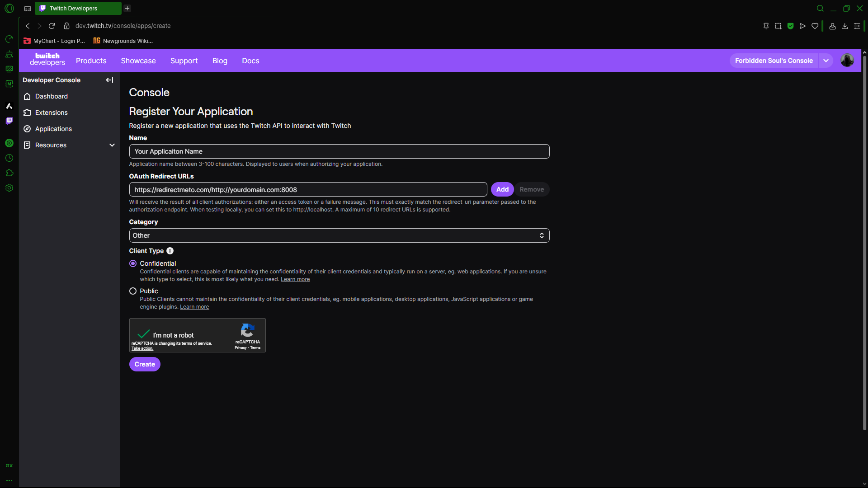868x488 pixels.
Task: Go to Docs in top navigation
Action: 250,61
